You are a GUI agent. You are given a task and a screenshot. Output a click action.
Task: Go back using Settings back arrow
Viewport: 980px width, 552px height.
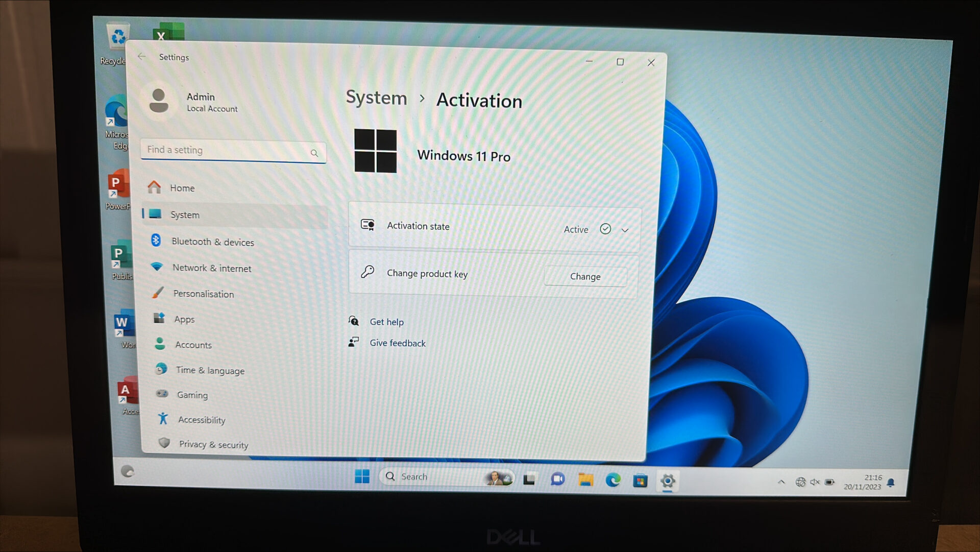tap(142, 56)
